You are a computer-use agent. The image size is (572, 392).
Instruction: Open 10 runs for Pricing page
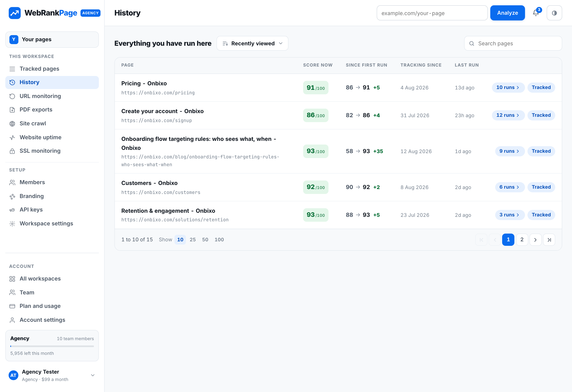508,87
